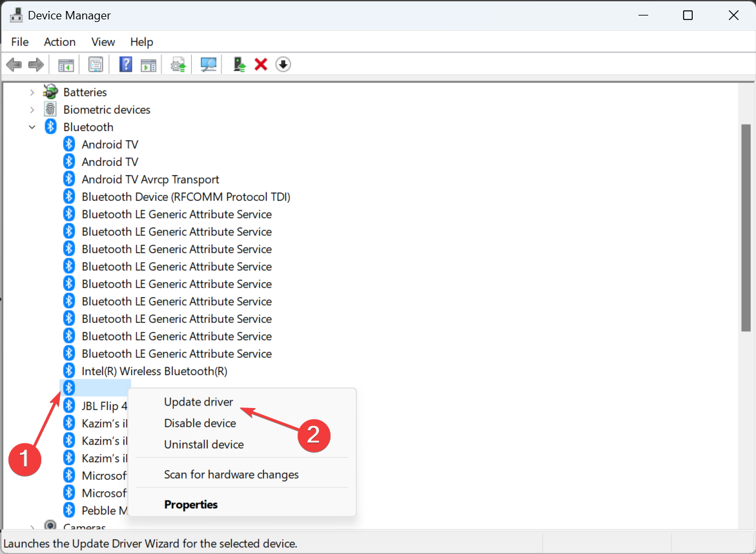Click the red X Uninstall device icon

(261, 64)
